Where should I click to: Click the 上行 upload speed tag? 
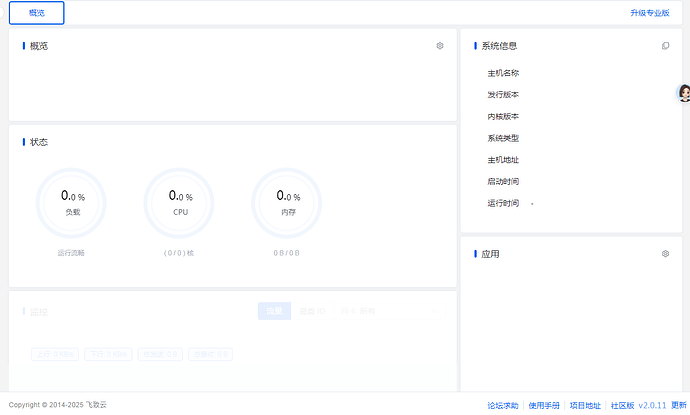[x=55, y=354]
